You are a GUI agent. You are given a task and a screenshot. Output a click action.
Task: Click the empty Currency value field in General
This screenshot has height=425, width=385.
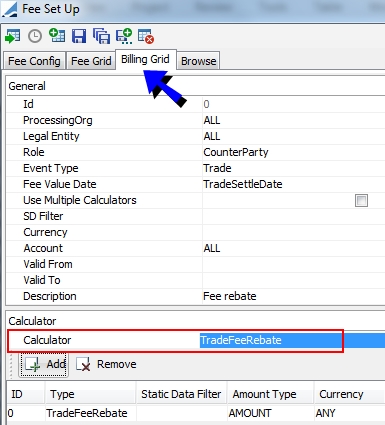(x=293, y=232)
